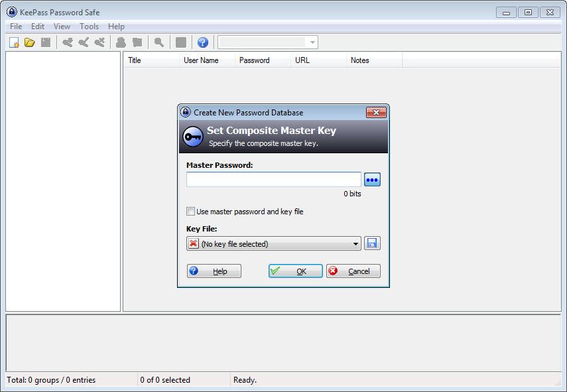Click the "Master Password:" label

[220, 165]
